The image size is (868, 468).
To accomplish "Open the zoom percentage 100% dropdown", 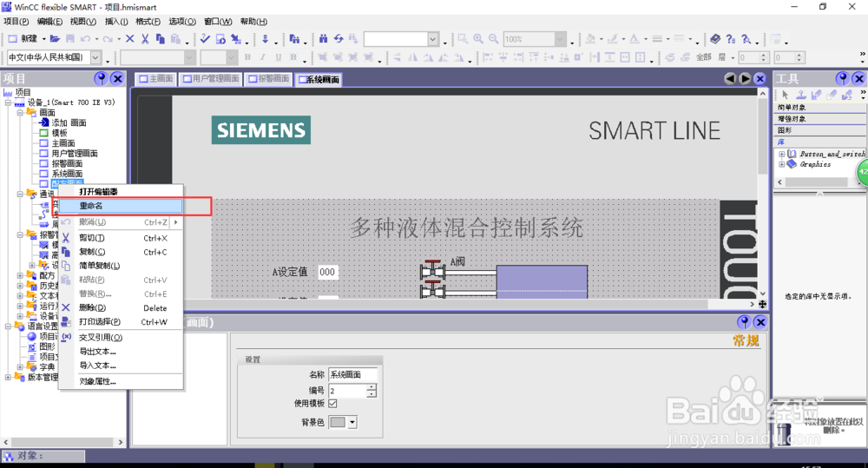I will pos(560,39).
